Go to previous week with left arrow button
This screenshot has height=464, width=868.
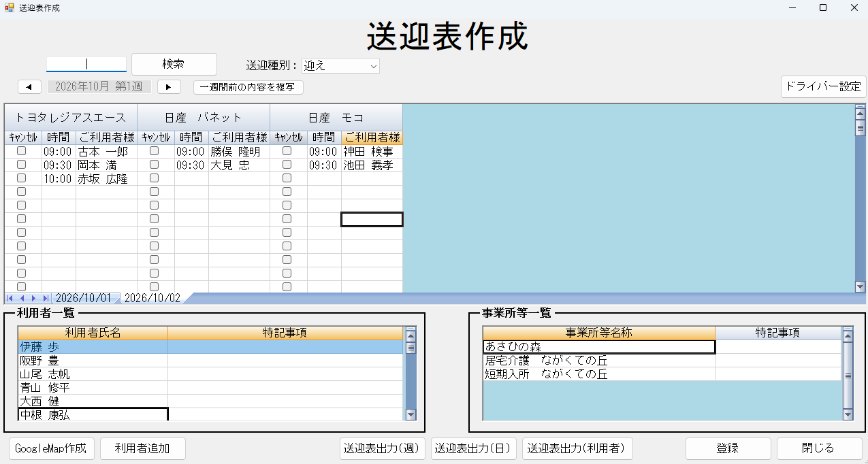click(29, 87)
